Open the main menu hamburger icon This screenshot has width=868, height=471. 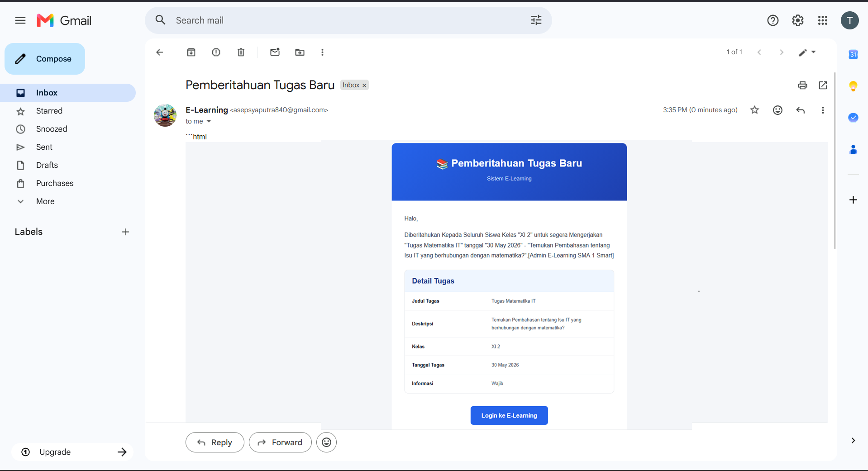[x=20, y=20]
